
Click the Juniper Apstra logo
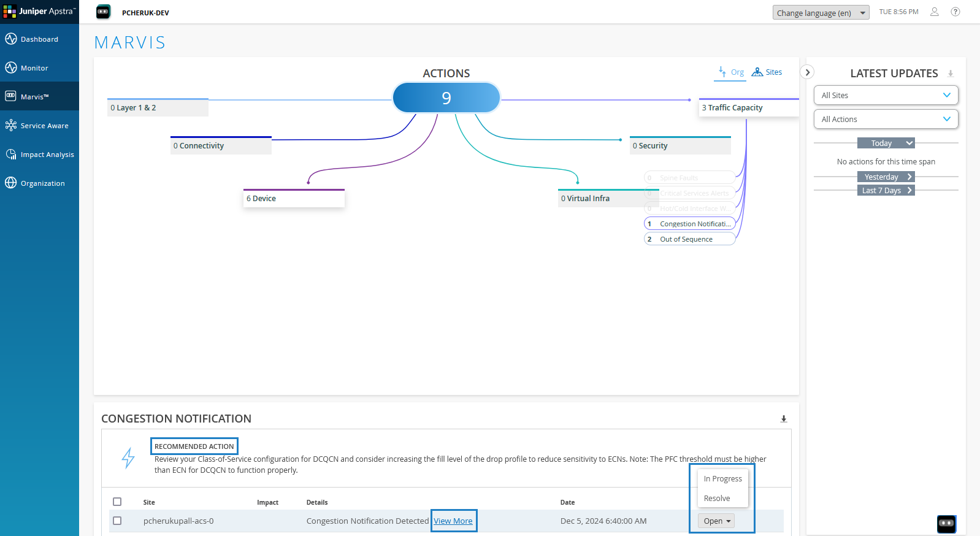pyautogui.click(x=39, y=12)
